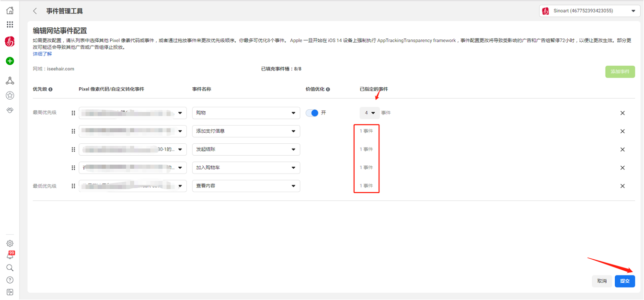Open the notifications bell icon
Viewport: 644px width, 300px height.
click(10, 255)
